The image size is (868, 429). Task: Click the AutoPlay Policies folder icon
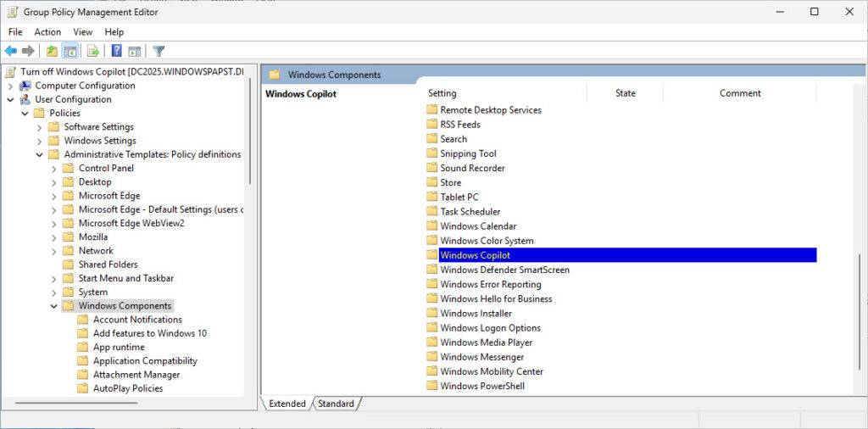82,388
